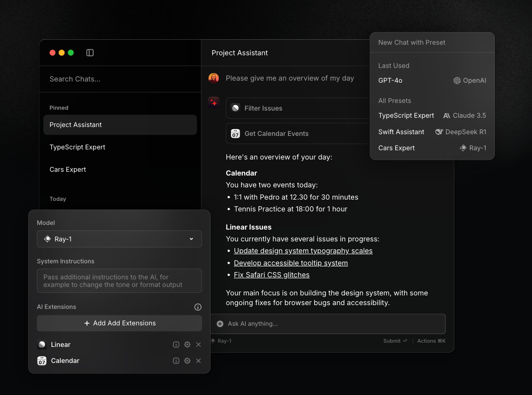Open the Fix Safari CSS glitches link

(x=271, y=275)
